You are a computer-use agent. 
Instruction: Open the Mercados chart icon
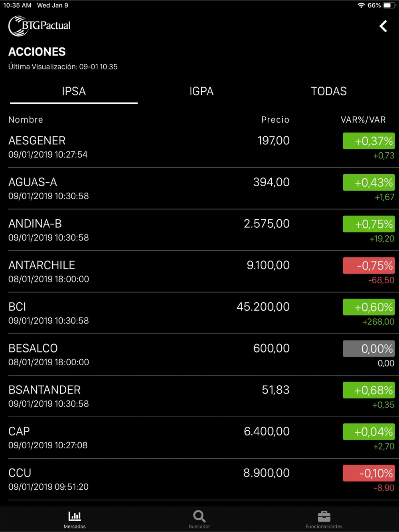point(75,516)
